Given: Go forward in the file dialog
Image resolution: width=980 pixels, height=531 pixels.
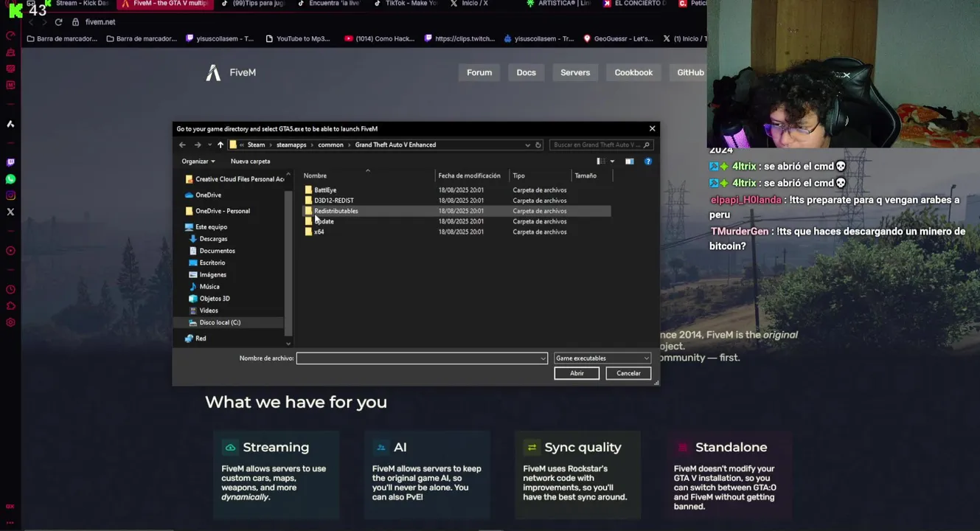Looking at the screenshot, I should [197, 145].
